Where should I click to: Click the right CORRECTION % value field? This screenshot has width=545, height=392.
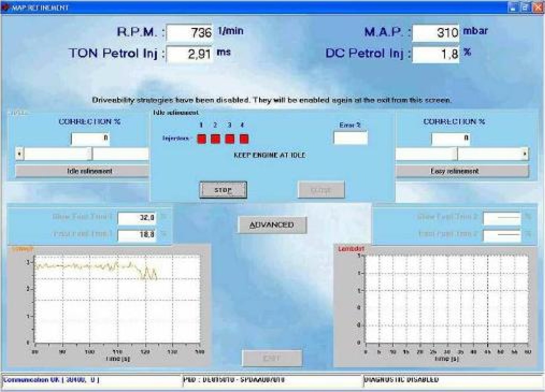pyautogui.click(x=451, y=139)
